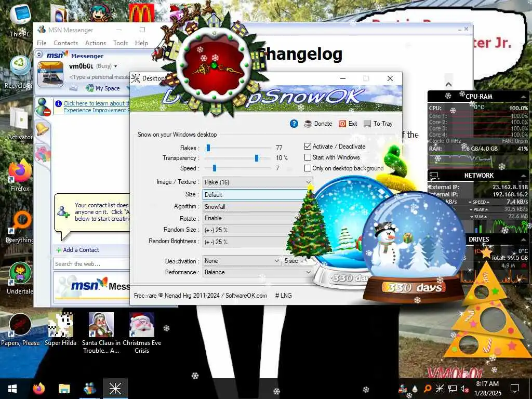Viewport: 532px width, 399px height.
Task: Click the Transparency slider handle
Action: 257,158
